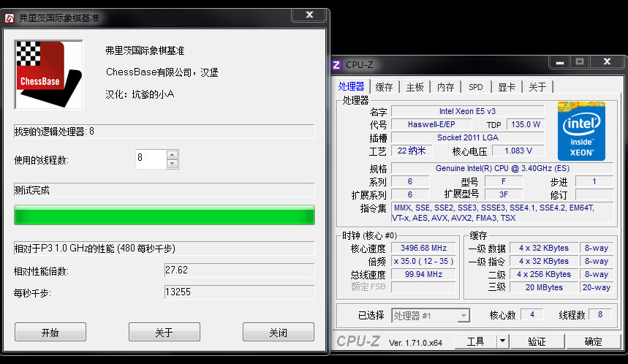The height and width of the screenshot is (364, 628).
Task: Close the Fritz Chess Benchmark window
Action: pos(309,15)
